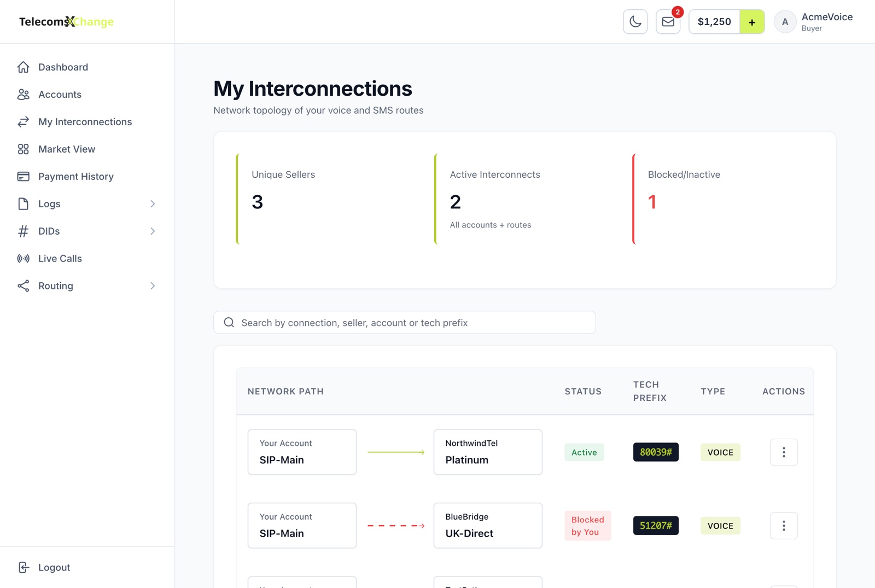
Task: Focus the connection search field
Action: (404, 322)
